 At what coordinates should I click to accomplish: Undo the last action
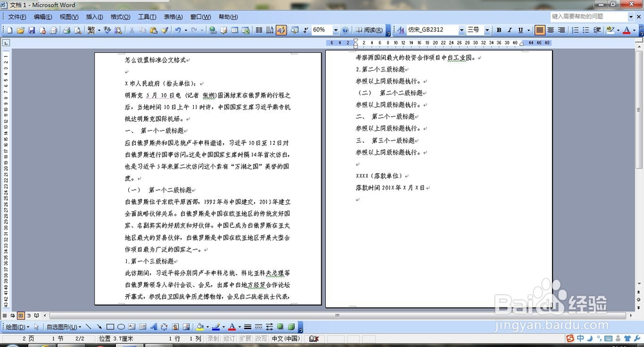click(x=178, y=30)
